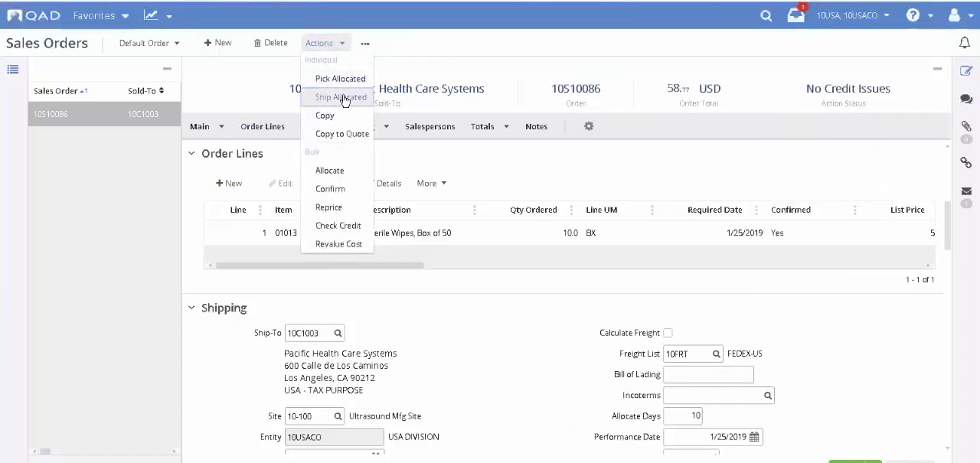Open Description column options menu

point(475,210)
